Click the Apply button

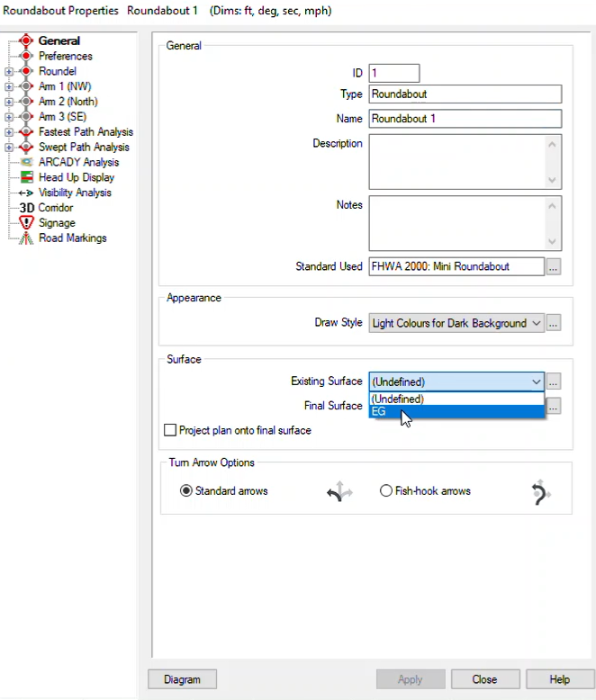point(411,679)
